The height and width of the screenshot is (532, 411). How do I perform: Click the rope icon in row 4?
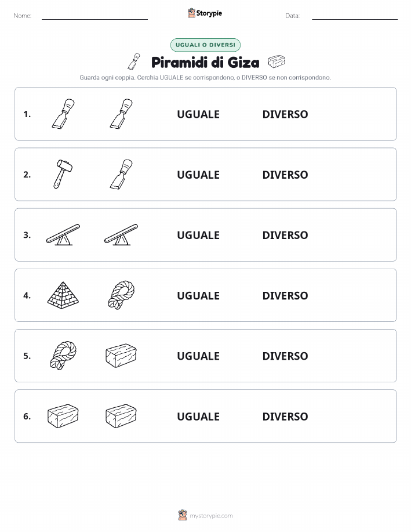coord(121,295)
